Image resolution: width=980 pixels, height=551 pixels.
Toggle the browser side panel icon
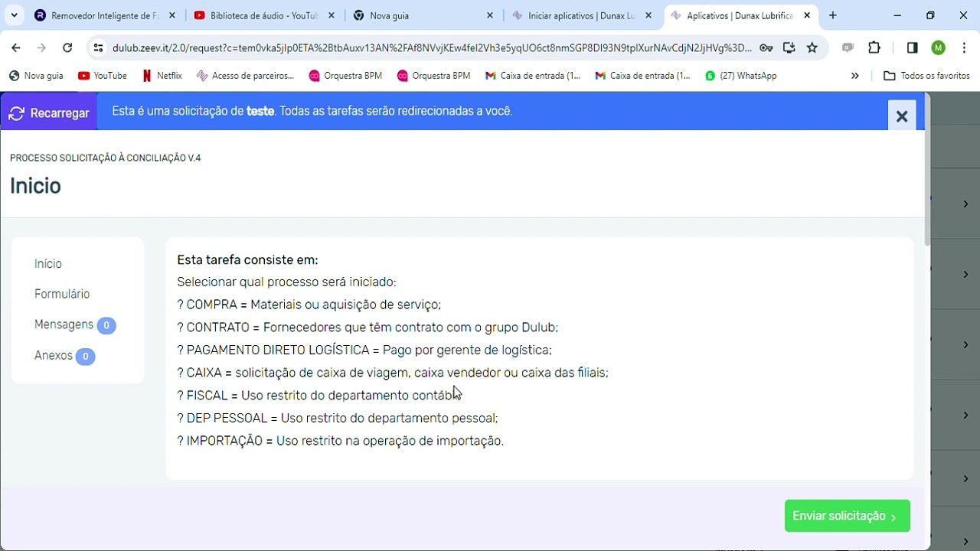click(x=912, y=47)
